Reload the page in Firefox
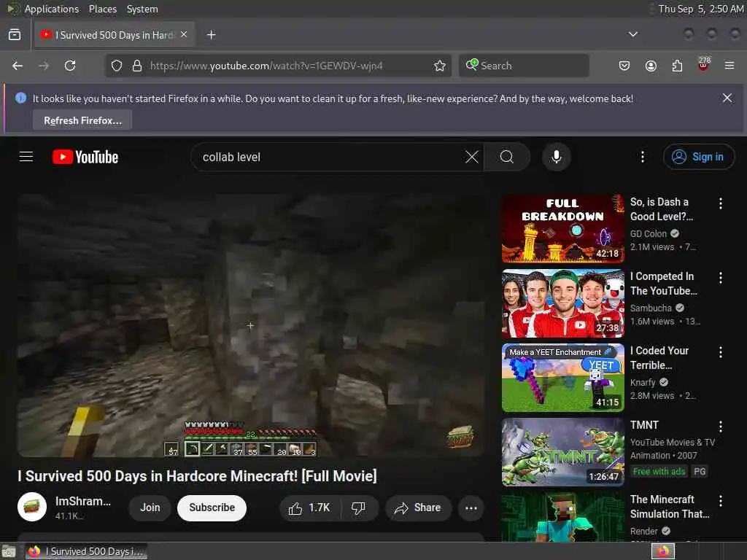 70,66
